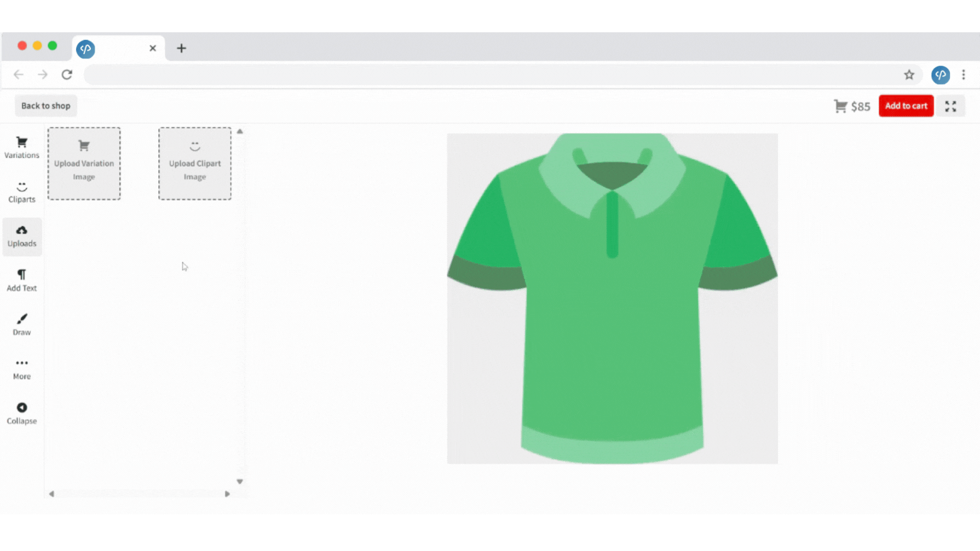Expand the More options menu
The width and height of the screenshot is (980, 551).
(22, 369)
